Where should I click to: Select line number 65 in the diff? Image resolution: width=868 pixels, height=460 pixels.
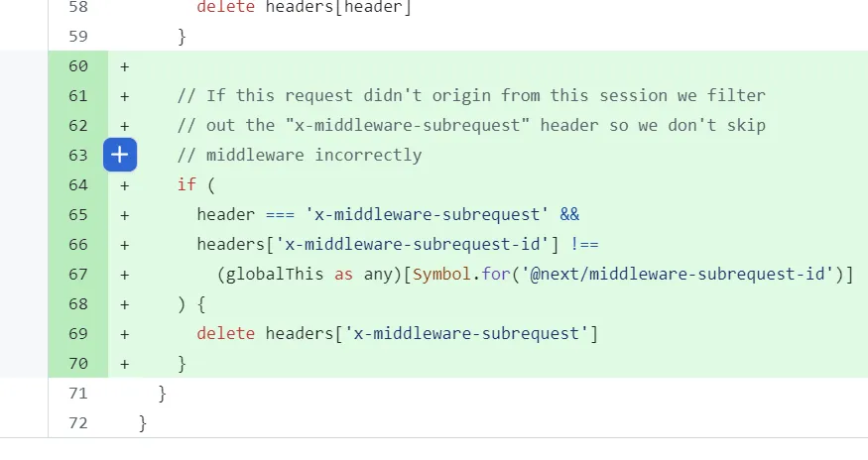[x=78, y=215]
